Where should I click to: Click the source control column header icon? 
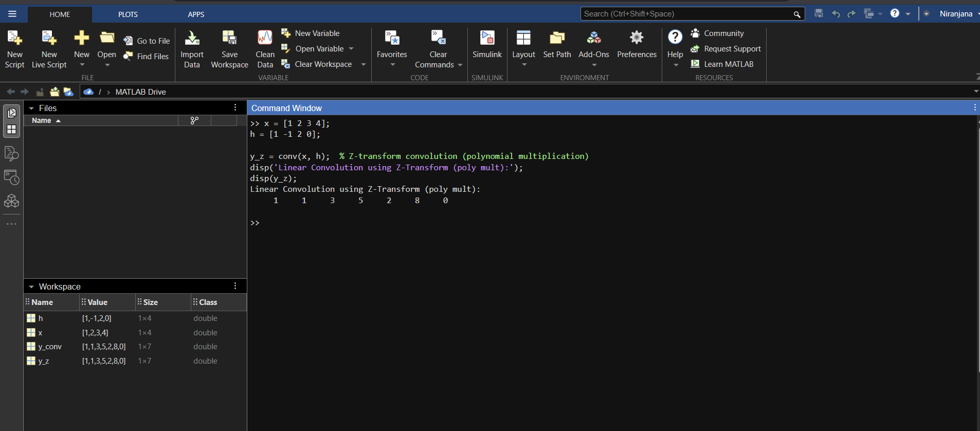(x=194, y=120)
